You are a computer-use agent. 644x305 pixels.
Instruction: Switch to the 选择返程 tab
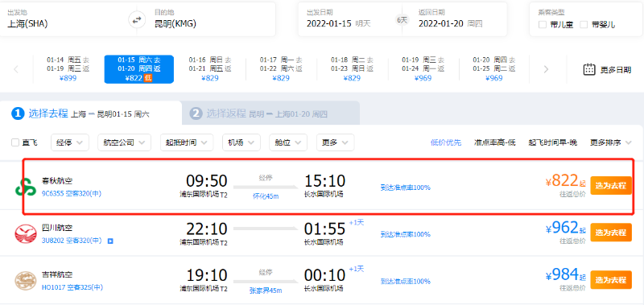click(x=270, y=113)
